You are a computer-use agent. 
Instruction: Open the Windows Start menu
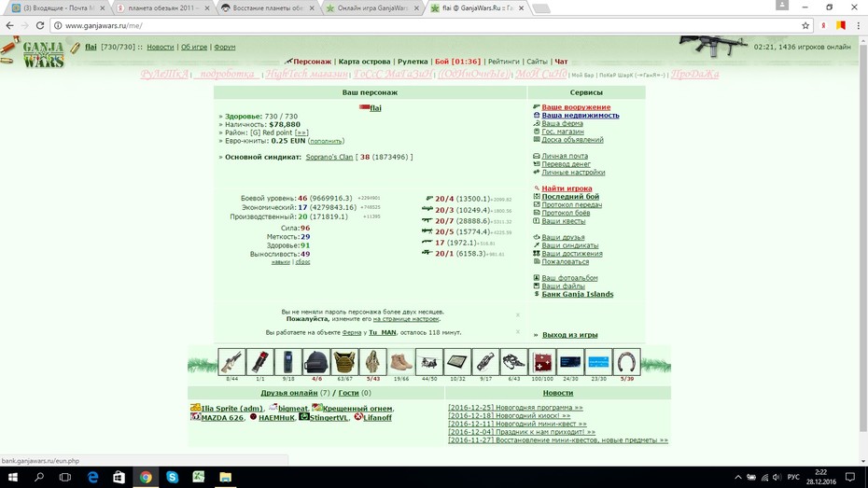[12, 477]
